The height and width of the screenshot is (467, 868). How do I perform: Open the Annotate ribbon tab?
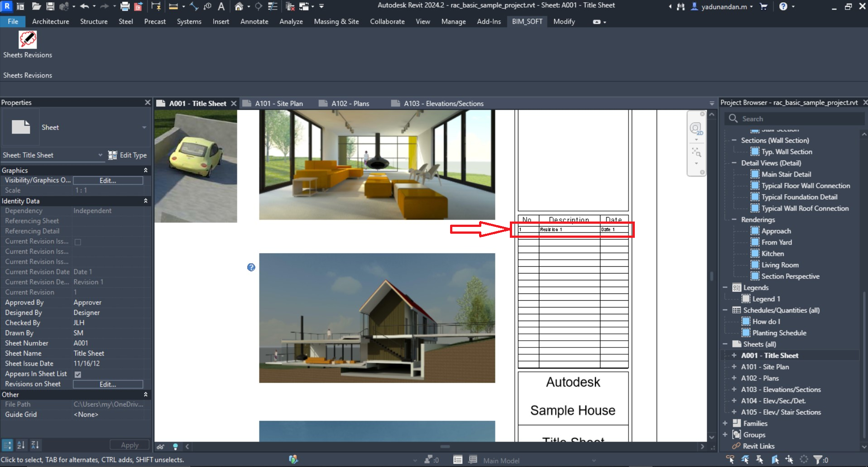254,21
